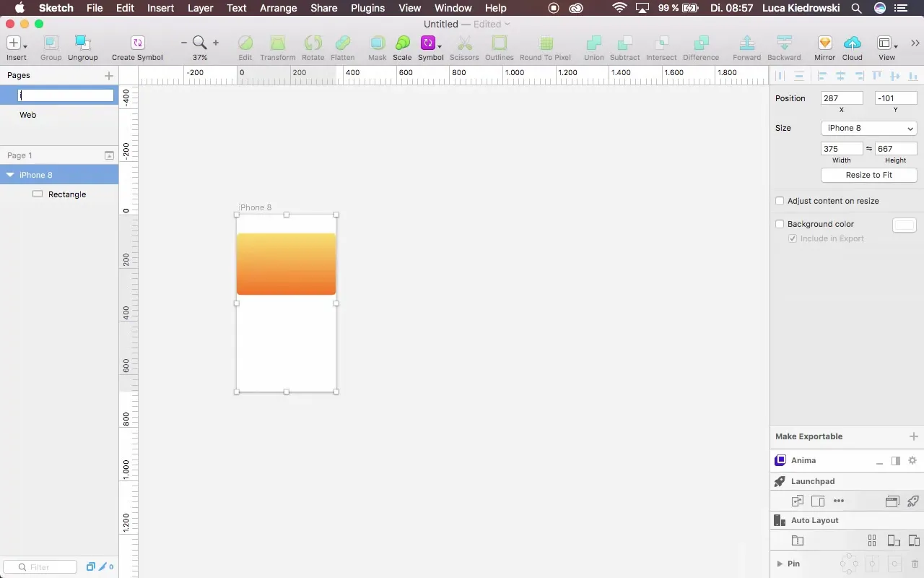
Task: Select the Scissors tool
Action: coord(464,43)
